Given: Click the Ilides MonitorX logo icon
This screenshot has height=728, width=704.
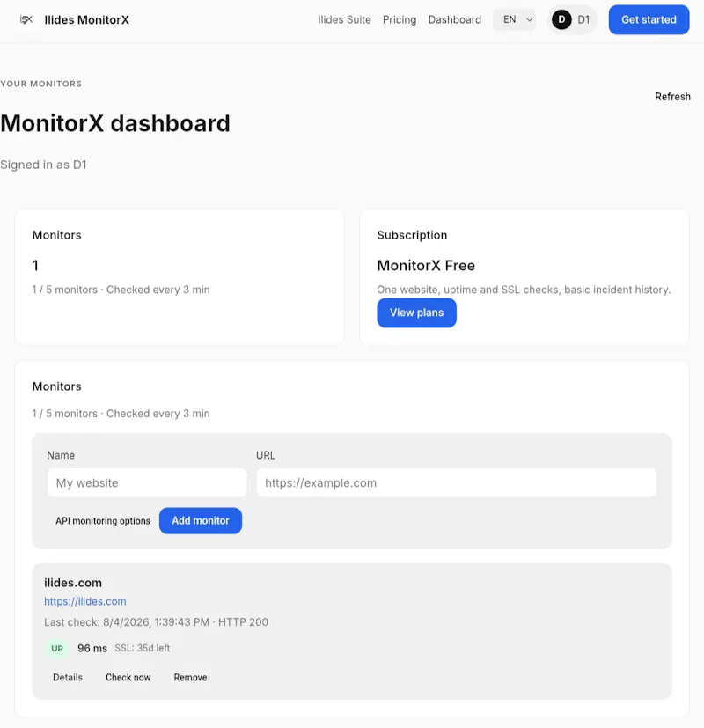Looking at the screenshot, I should 26,19.
